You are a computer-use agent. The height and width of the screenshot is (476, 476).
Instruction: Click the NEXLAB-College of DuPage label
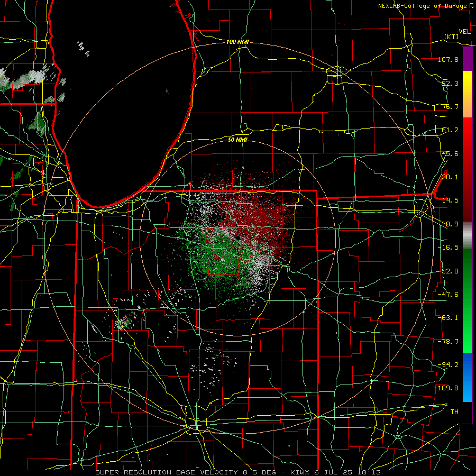(x=424, y=6)
